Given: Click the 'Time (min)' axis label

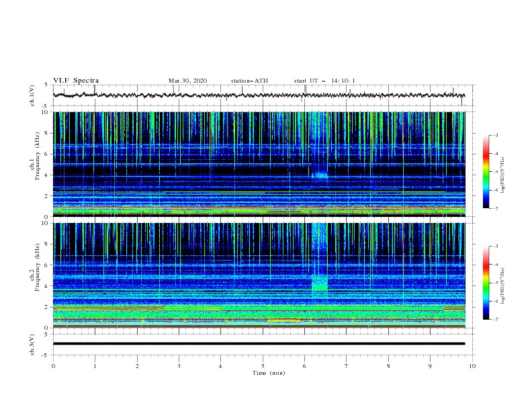Looking at the screenshot, I should click(269, 373).
